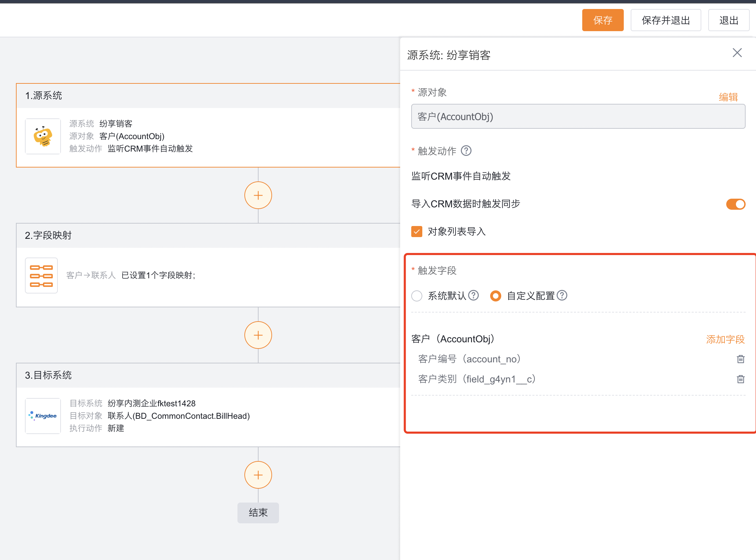756x560 pixels.
Task: Add a node below the source system step
Action: tap(258, 196)
